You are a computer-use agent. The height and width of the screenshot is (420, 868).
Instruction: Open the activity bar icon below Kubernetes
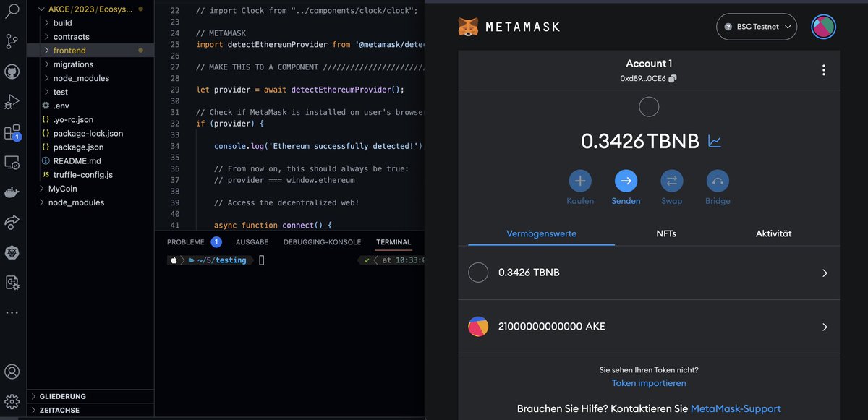coord(12,283)
